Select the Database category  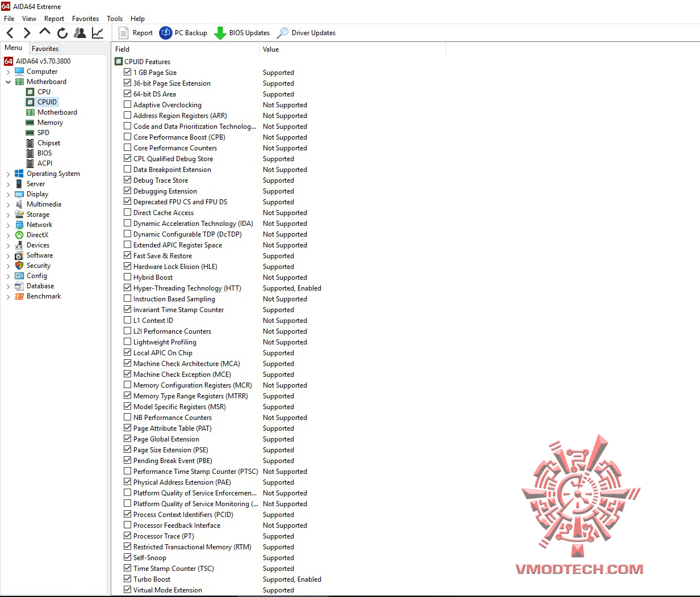click(x=40, y=286)
